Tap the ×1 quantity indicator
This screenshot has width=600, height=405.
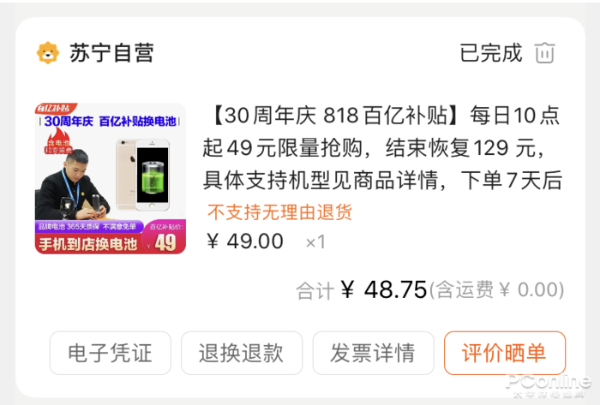pos(316,242)
